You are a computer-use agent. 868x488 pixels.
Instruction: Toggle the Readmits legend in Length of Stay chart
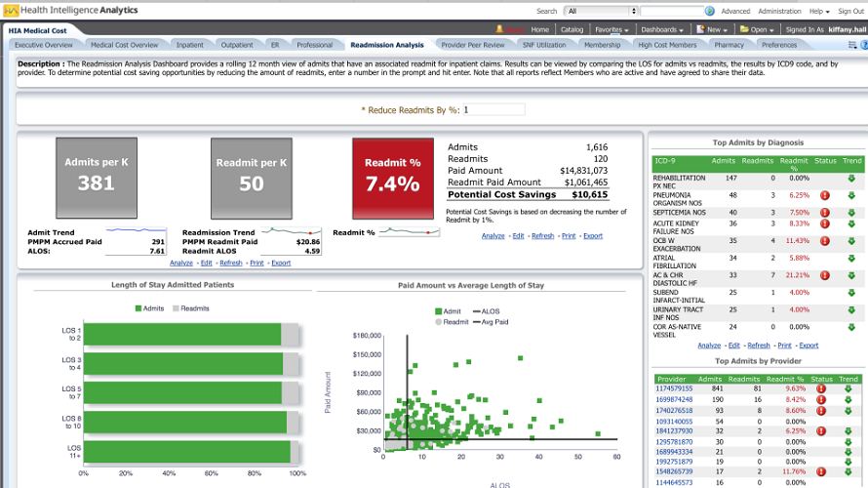(191, 308)
